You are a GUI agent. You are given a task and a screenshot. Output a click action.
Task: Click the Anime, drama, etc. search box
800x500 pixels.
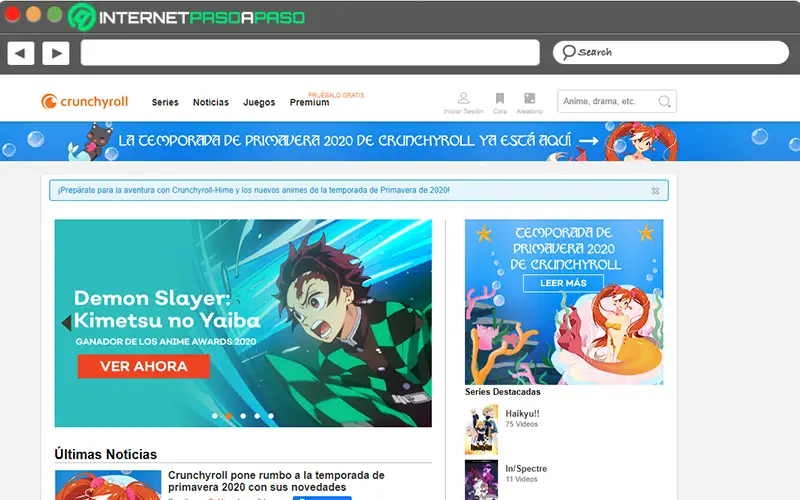617,101
